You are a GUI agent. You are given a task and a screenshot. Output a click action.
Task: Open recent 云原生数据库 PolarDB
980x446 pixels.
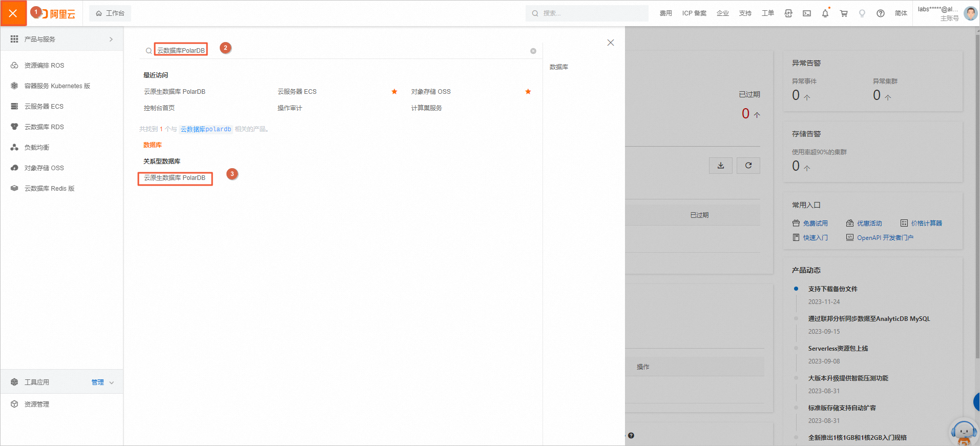(175, 92)
